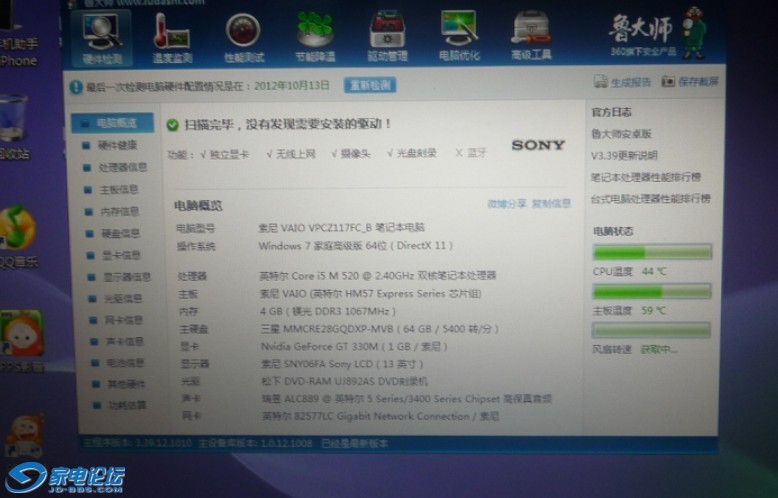Screen dimensions: 778x498
Task: Open 台式电脑处理器性能排行榜 link
Action: (x=650, y=199)
